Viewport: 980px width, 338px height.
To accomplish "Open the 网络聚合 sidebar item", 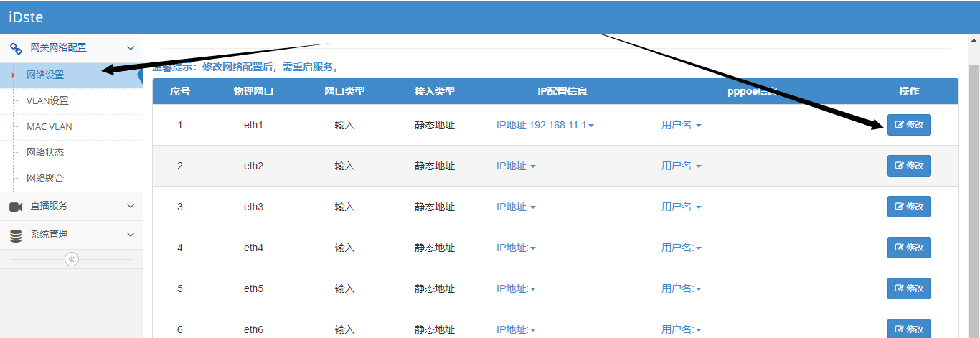I will tap(45, 179).
